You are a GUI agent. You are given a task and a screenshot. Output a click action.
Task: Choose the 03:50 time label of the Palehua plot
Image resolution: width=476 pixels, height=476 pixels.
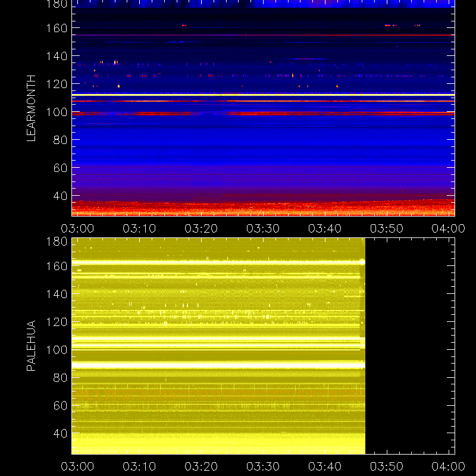pos(386,466)
